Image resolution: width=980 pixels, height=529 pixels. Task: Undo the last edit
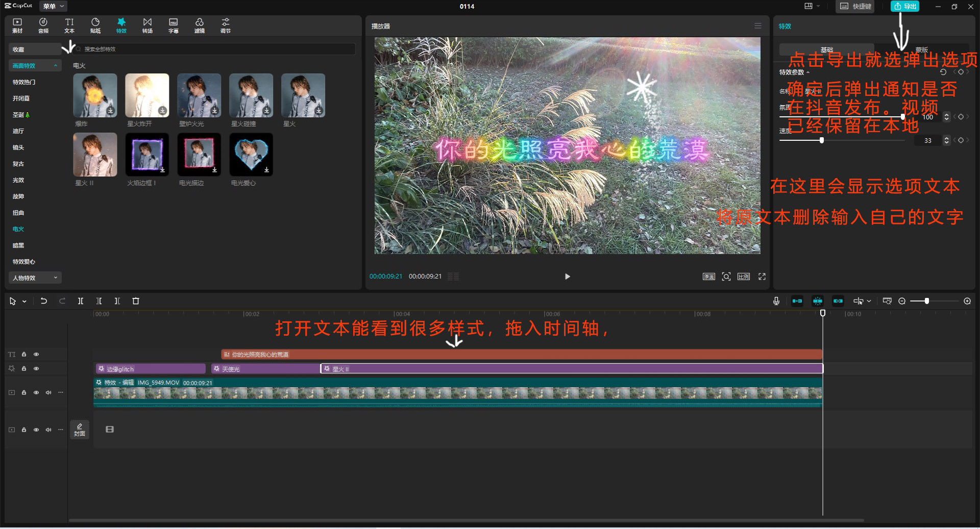click(x=44, y=301)
